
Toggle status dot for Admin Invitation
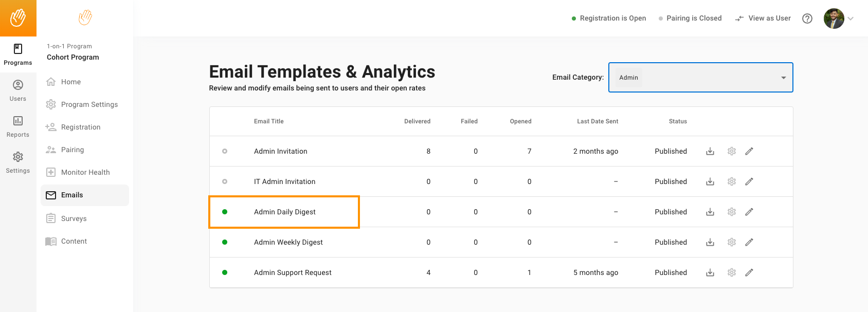[x=225, y=151]
